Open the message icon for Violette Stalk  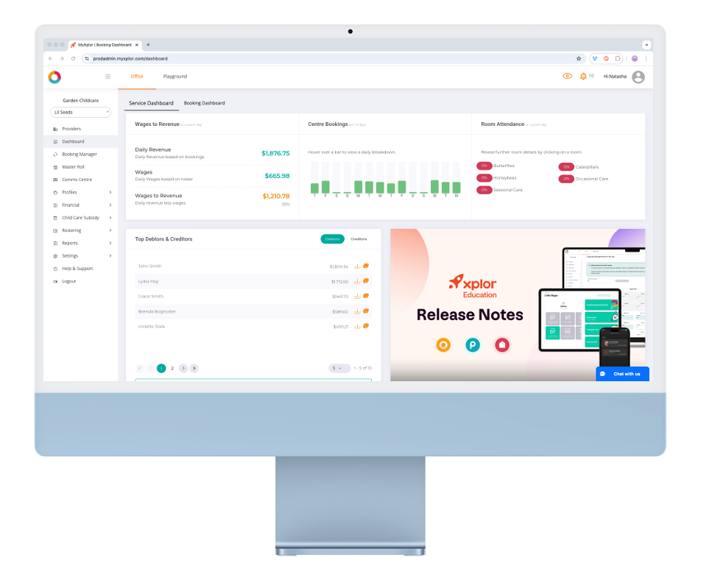pos(366,326)
